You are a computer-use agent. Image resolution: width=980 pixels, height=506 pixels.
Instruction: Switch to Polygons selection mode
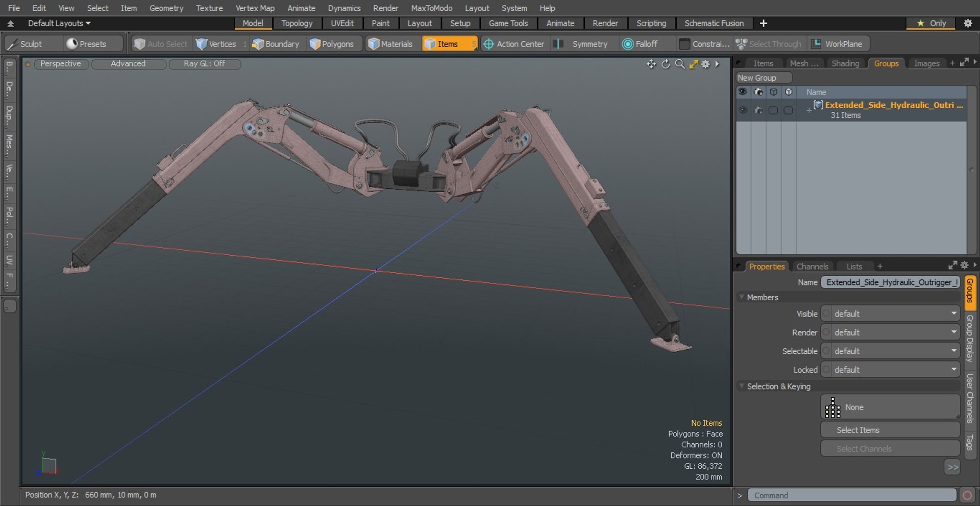point(332,44)
